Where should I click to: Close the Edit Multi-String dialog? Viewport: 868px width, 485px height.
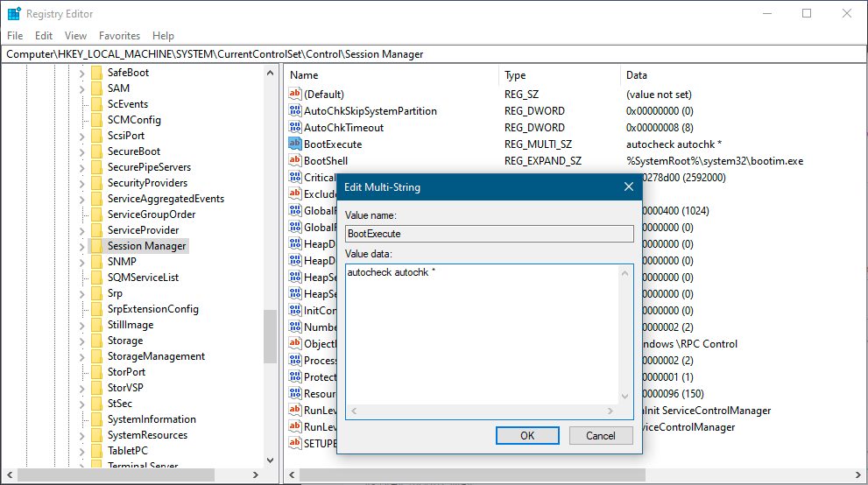[x=628, y=186]
